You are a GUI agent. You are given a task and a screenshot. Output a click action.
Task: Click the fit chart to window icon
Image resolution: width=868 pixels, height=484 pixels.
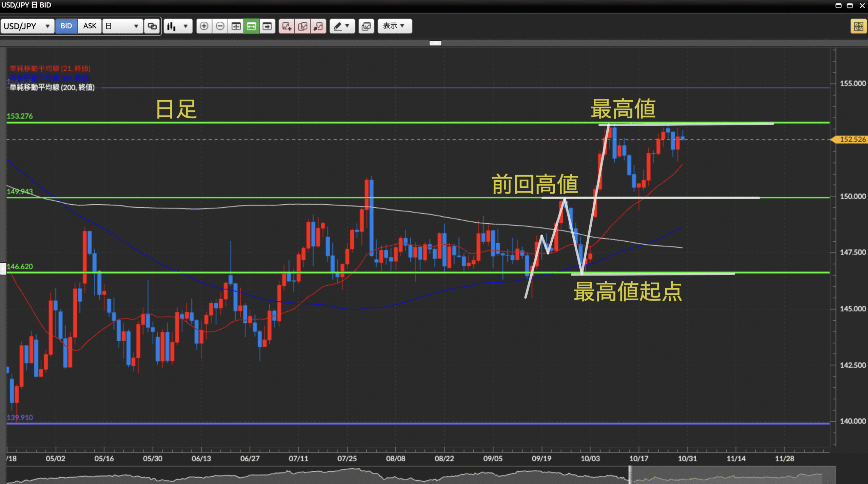tap(236, 26)
